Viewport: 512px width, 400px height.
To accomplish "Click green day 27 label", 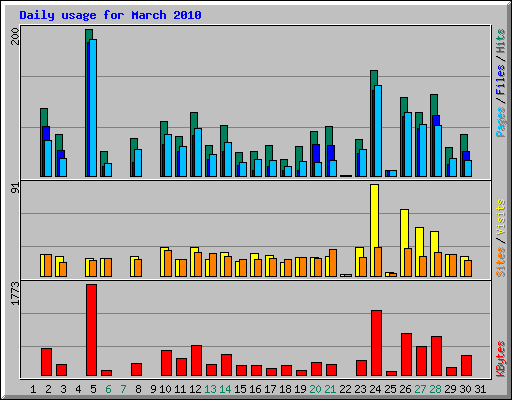I will pyautogui.click(x=420, y=389).
